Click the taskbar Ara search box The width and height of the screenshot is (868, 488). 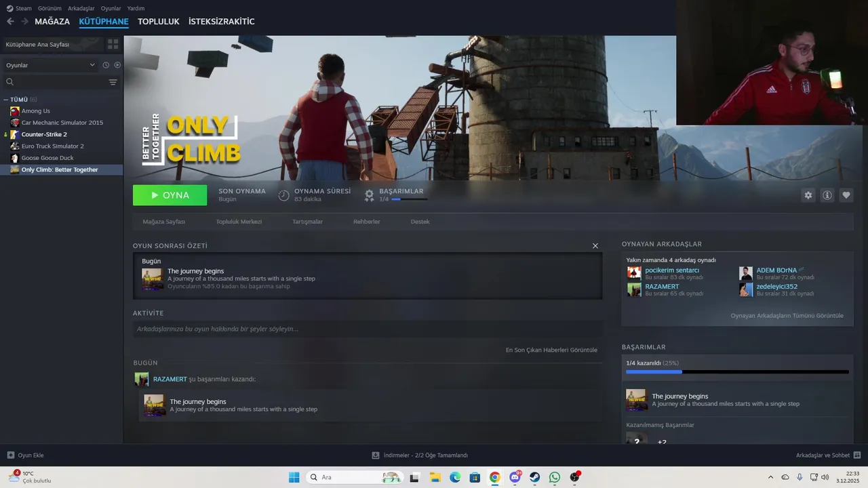pyautogui.click(x=354, y=477)
